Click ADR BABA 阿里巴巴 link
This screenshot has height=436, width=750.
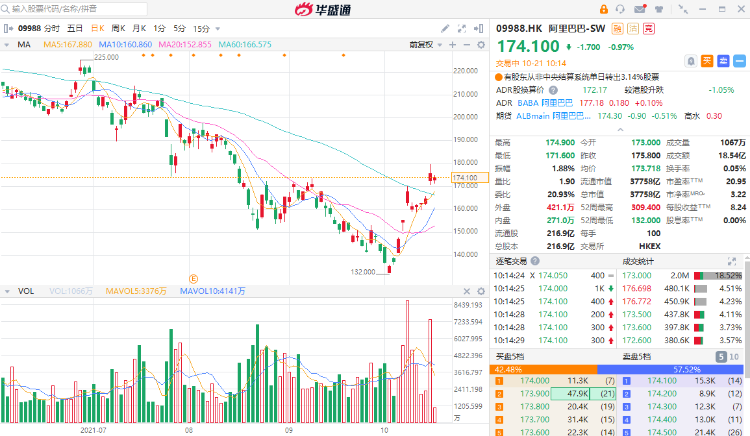[x=545, y=103]
